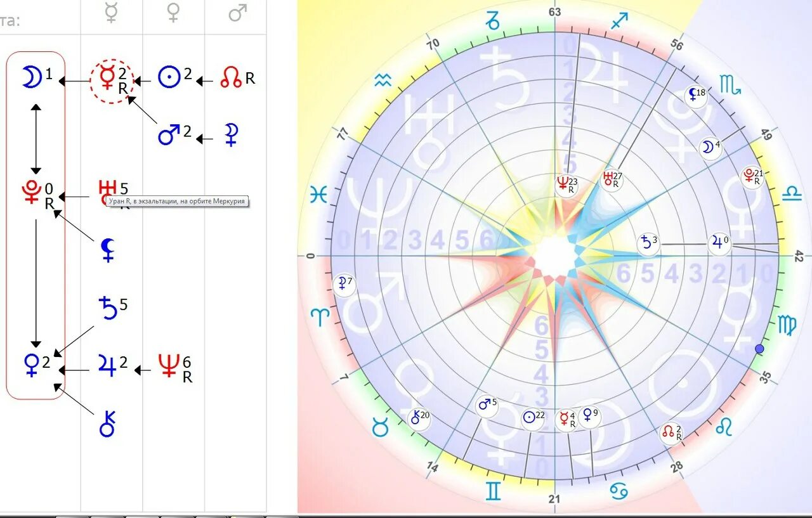Viewport: 812px width, 518px height.
Task: Click the Chiron 20 marker on the wheel
Action: point(419,418)
